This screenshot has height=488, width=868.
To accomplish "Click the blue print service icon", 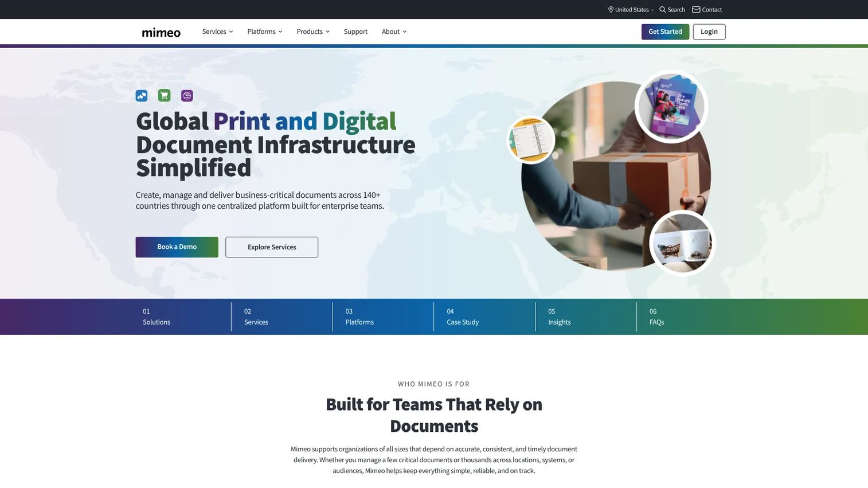I will coord(142,96).
